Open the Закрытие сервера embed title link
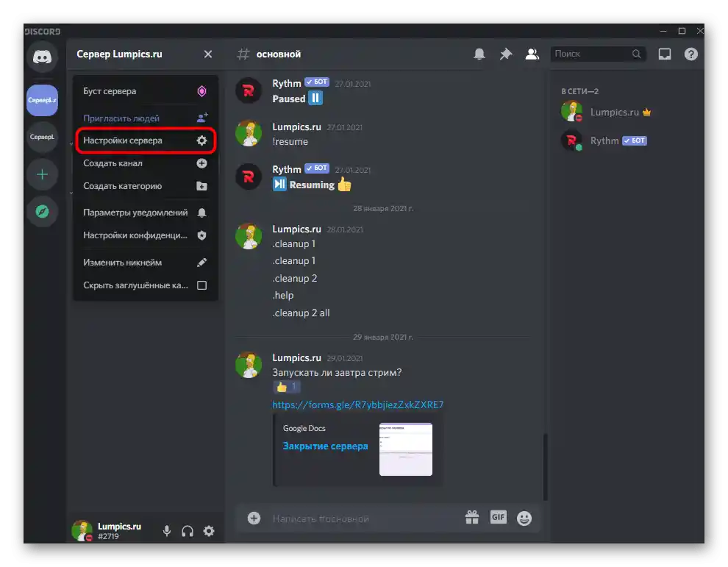The height and width of the screenshot is (567, 728). tap(325, 446)
